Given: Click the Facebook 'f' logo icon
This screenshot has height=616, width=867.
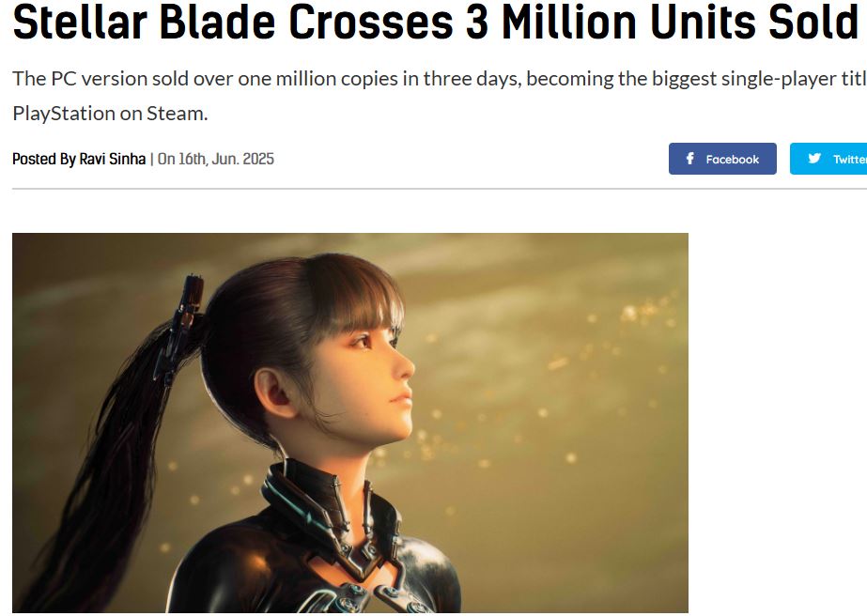Looking at the screenshot, I should click(x=689, y=159).
